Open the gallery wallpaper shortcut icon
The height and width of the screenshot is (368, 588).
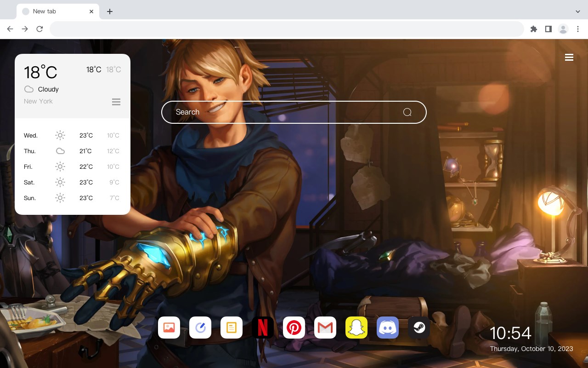(x=169, y=328)
